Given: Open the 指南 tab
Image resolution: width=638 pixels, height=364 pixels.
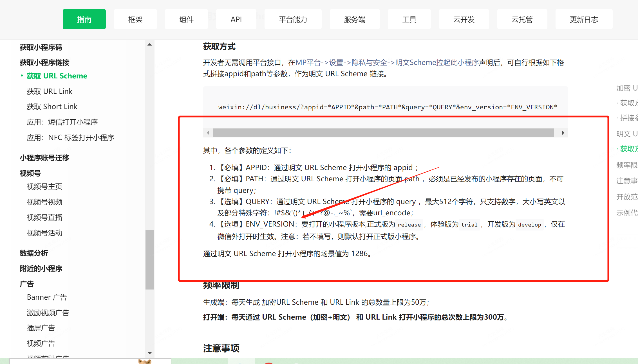Looking at the screenshot, I should point(84,19).
